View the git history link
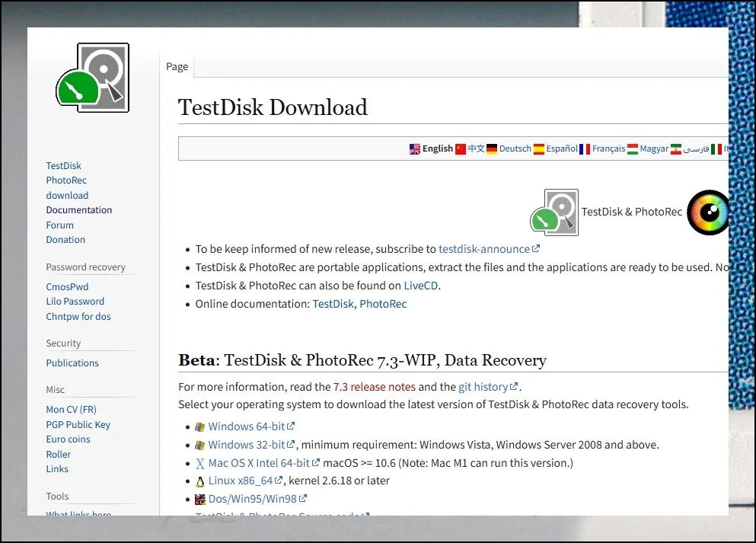This screenshot has width=756, height=543. [483, 387]
